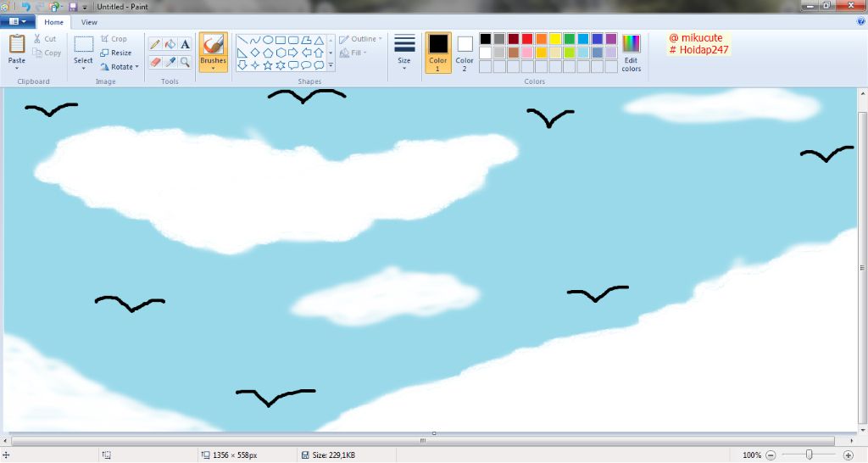
Task: Open the Outline dropdown
Action: pos(361,39)
